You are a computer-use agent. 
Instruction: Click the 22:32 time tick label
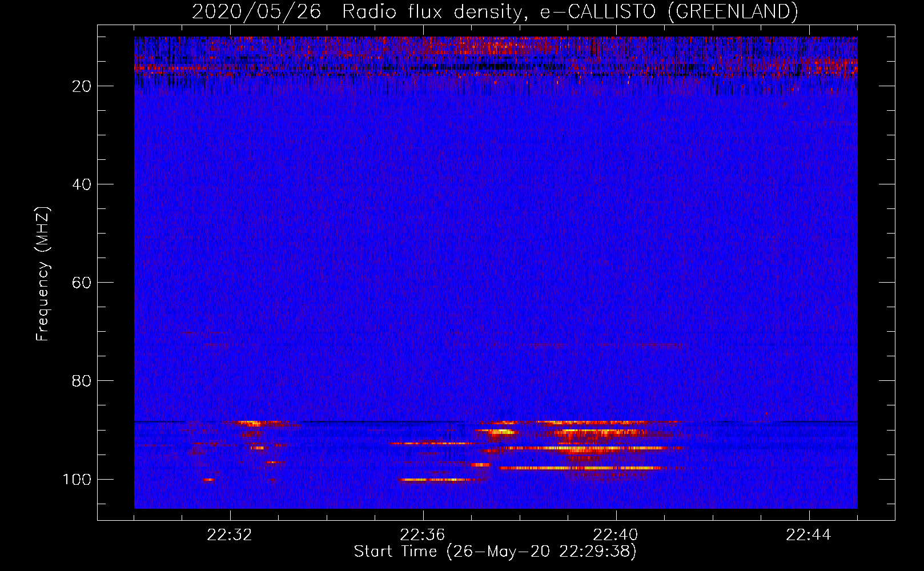tap(230, 535)
